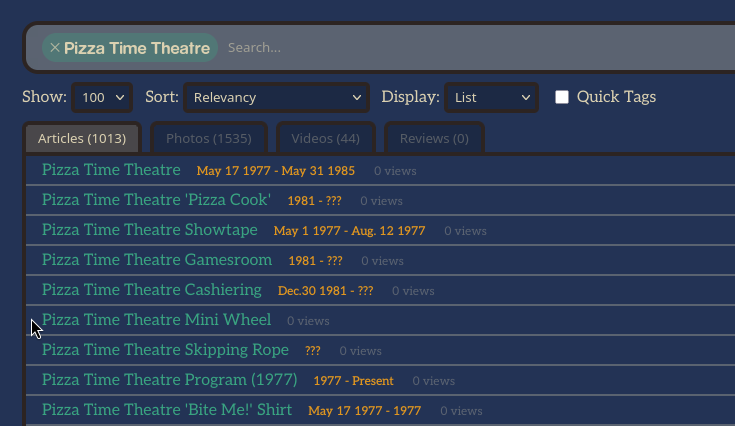Click the Search input field
The height and width of the screenshot is (426, 735).
tap(470, 48)
